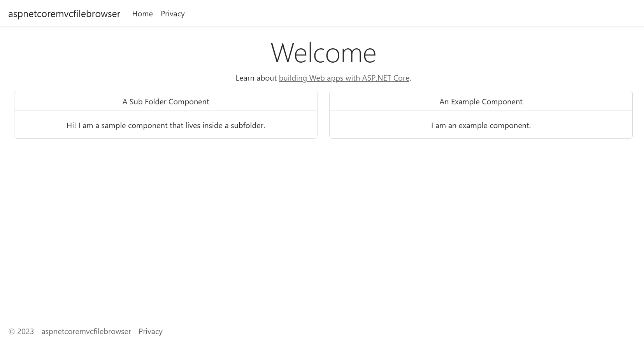Follow the building Web apps with ASP.NET Core link

point(344,78)
